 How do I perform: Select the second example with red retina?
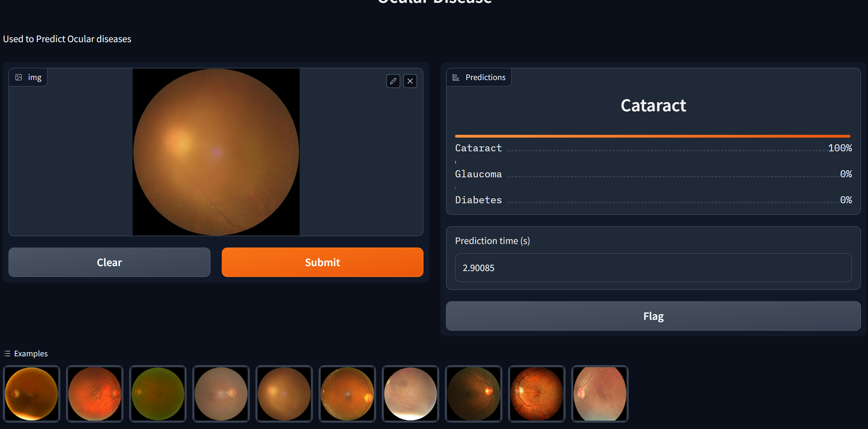click(x=95, y=394)
